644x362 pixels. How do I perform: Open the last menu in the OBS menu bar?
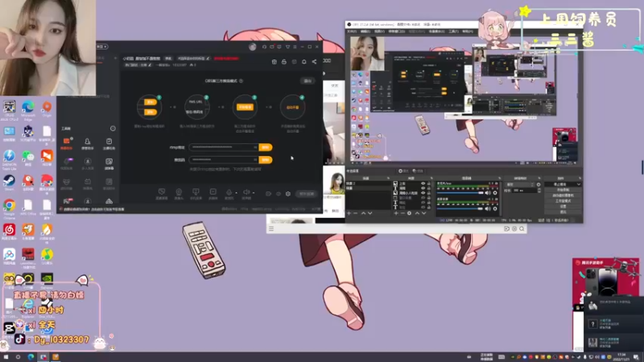pyautogui.click(x=468, y=31)
